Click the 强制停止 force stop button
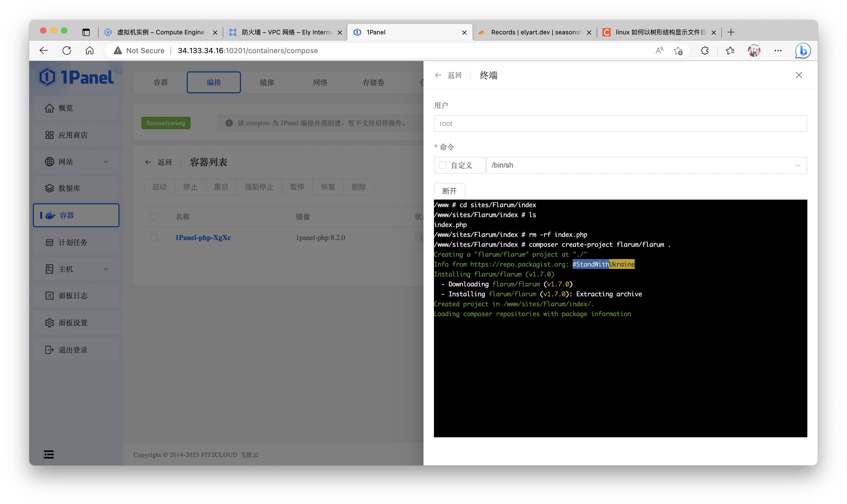Viewport: 847px width, 504px height. tap(259, 187)
